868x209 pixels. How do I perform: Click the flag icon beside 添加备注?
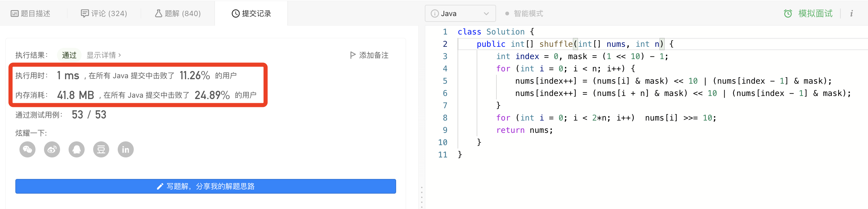pos(353,55)
